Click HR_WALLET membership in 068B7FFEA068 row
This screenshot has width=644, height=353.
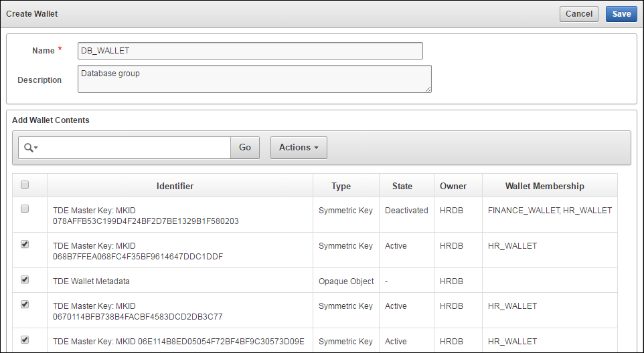pos(512,246)
